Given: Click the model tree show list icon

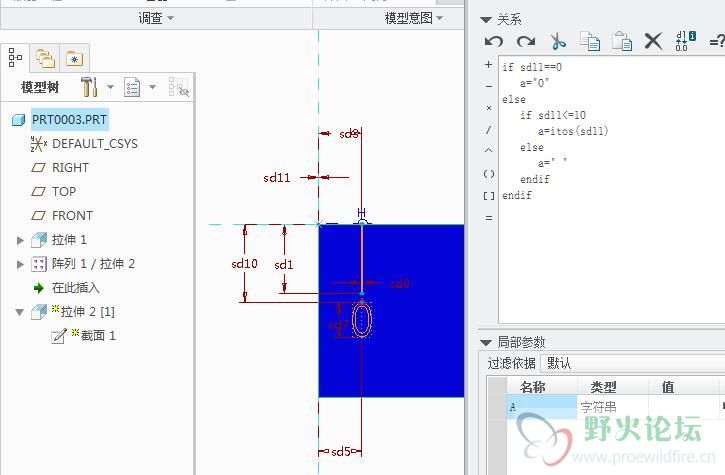Looking at the screenshot, I should [132, 87].
